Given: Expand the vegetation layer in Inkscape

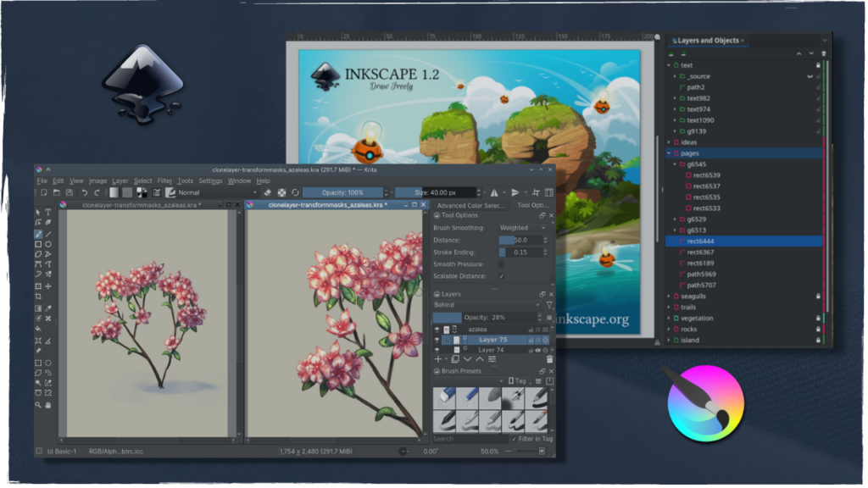Looking at the screenshot, I should (x=669, y=319).
